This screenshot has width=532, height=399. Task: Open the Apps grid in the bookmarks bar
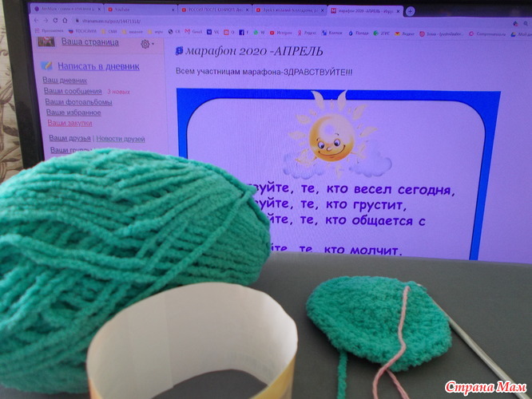(50, 30)
